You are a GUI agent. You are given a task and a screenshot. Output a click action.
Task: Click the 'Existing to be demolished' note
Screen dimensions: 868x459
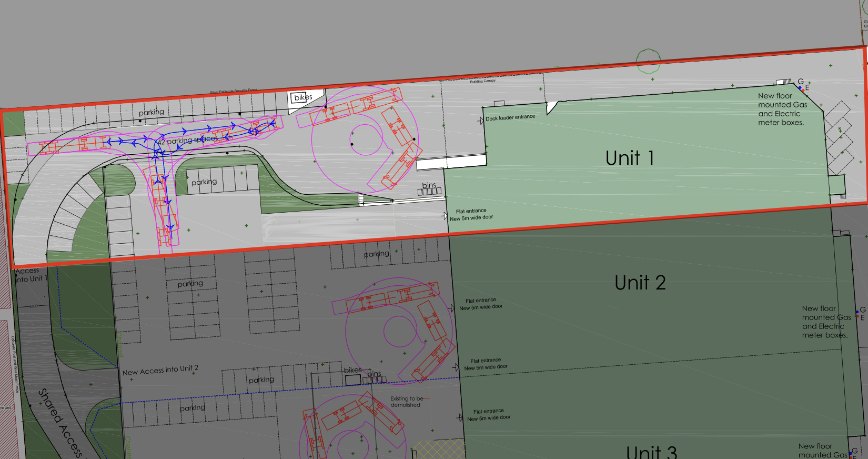(x=406, y=402)
